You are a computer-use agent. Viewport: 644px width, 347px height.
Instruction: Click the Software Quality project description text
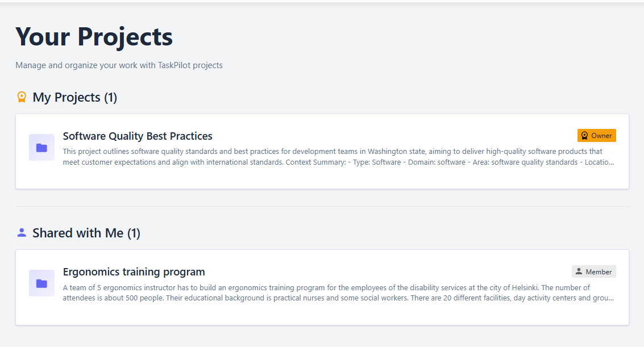point(338,157)
